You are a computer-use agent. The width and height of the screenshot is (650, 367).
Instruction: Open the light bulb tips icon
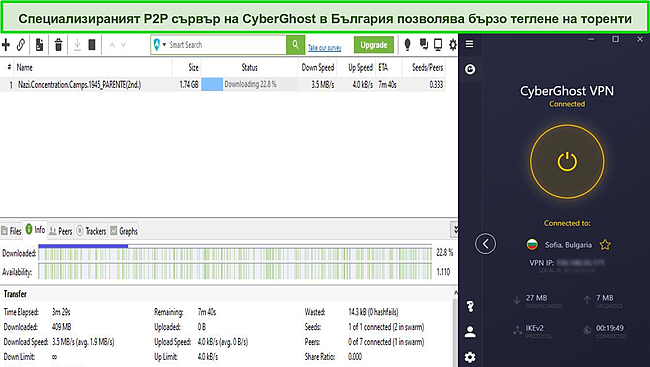407,44
